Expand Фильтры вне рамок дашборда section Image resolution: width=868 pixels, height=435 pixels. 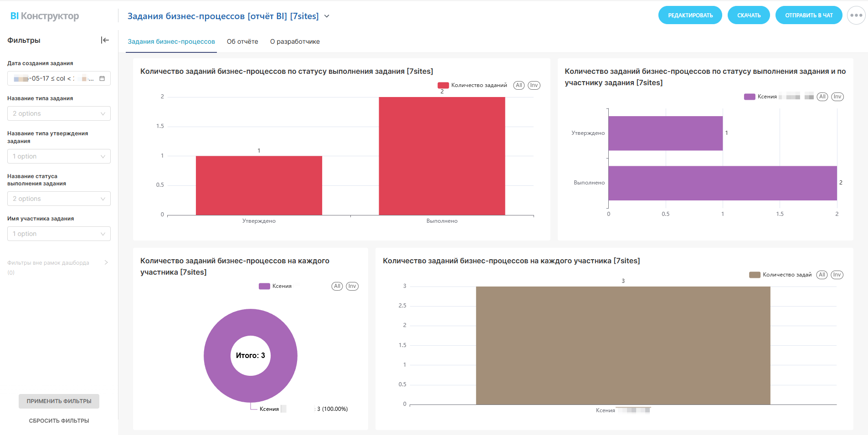[106, 262]
